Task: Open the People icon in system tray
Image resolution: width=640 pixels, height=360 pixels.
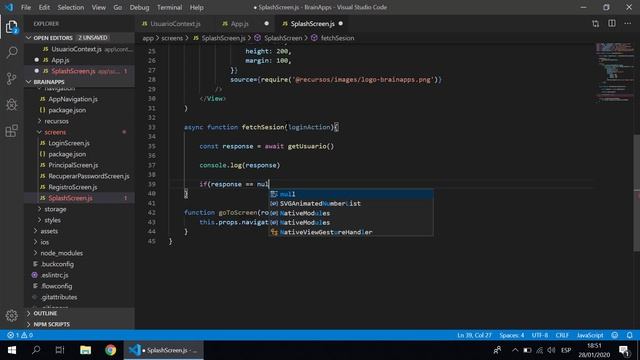Action: (x=497, y=350)
